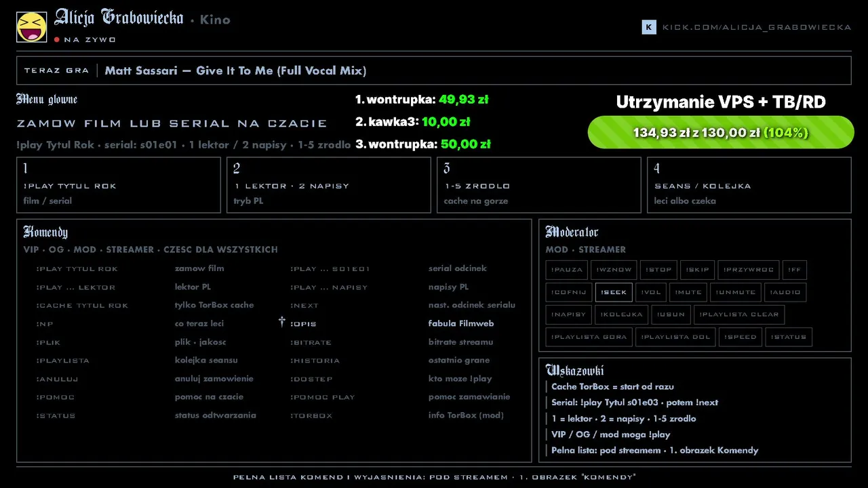Click the VPS goal progress bar
The width and height of the screenshot is (868, 488).
(721, 132)
